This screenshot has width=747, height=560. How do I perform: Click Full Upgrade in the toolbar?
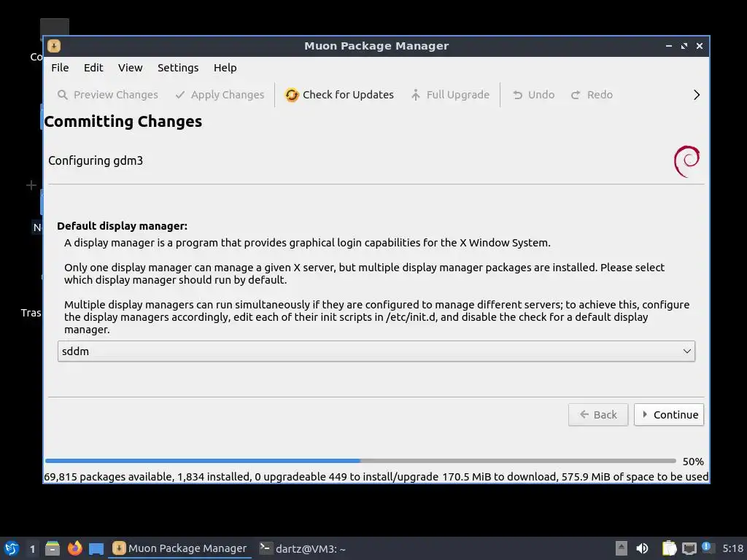point(450,95)
